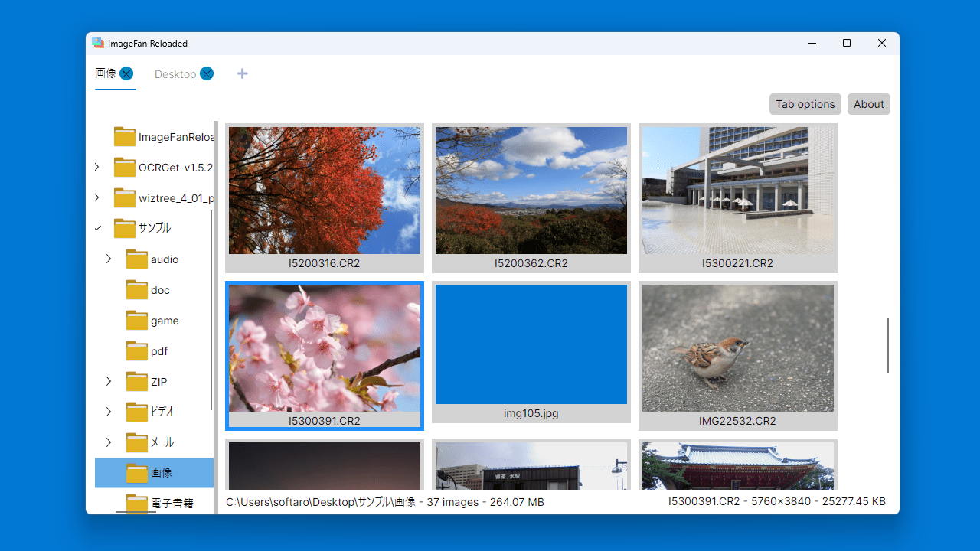980x551 pixels.
Task: Select the audio tree label
Action: pos(165,259)
